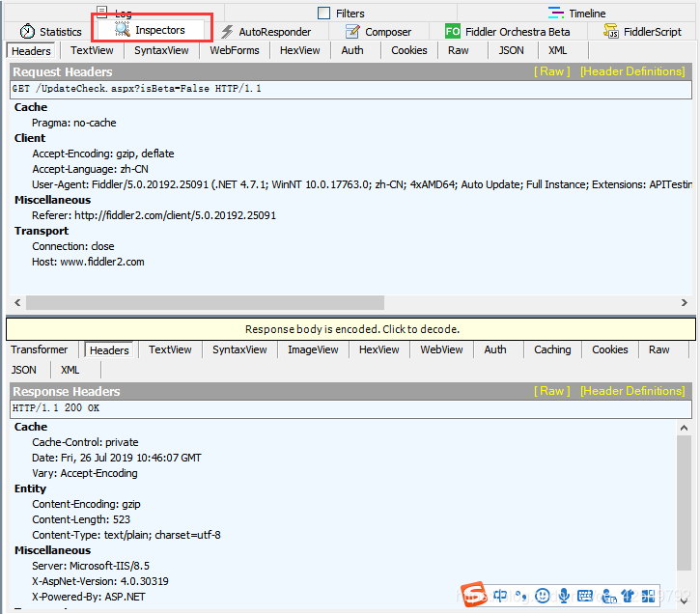Switch to Fiddler Orchestra Beta tab
Screen dimensions: 700x614
(508, 32)
